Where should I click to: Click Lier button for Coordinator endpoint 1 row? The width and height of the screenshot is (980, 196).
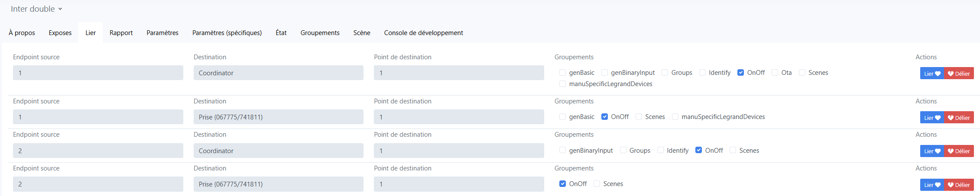coord(932,74)
